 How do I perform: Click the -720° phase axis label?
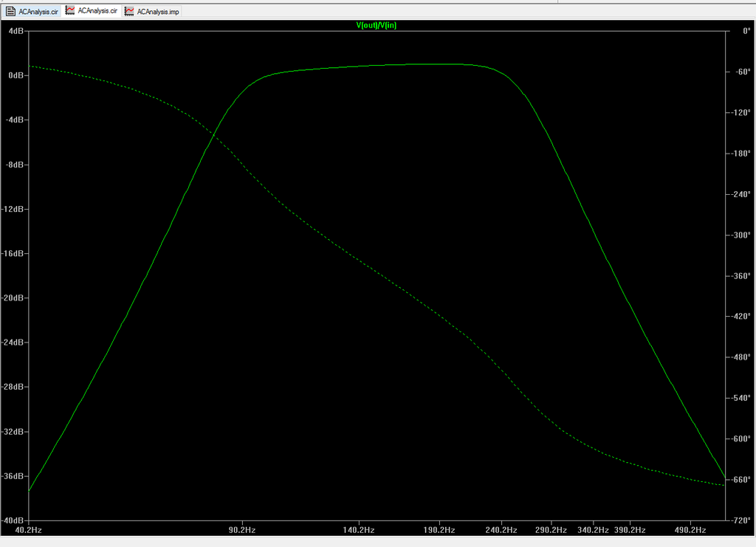pos(741,520)
